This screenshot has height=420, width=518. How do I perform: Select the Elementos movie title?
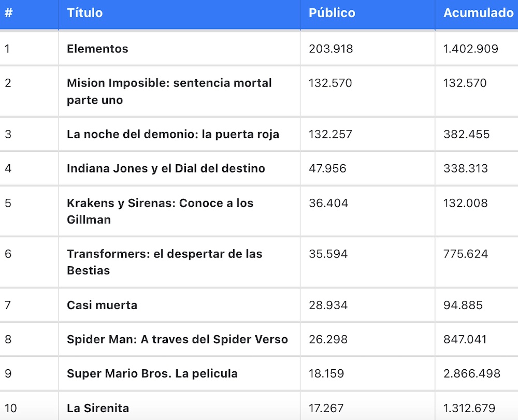coord(97,49)
